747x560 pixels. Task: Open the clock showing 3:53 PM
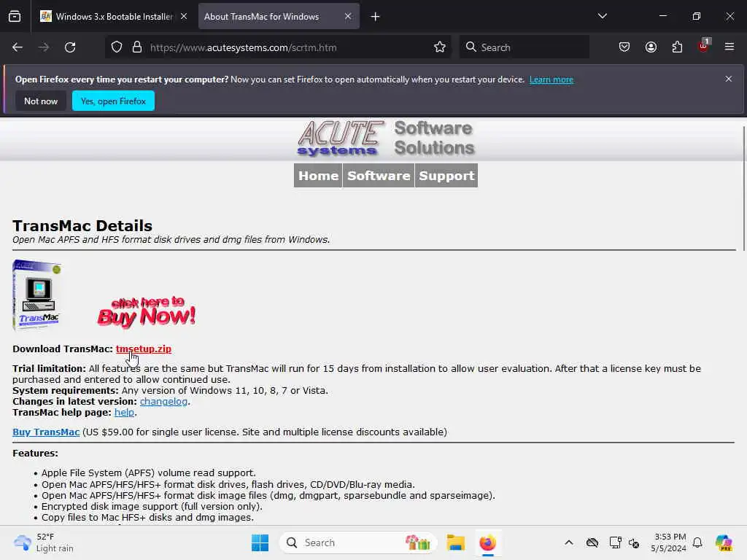[669, 542]
